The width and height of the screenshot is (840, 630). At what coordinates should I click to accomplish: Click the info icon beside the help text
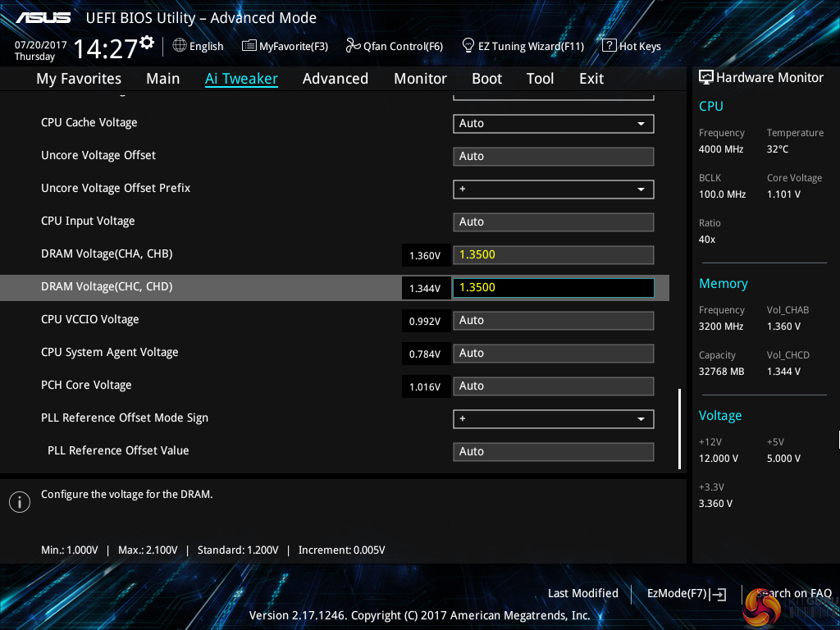(20, 502)
